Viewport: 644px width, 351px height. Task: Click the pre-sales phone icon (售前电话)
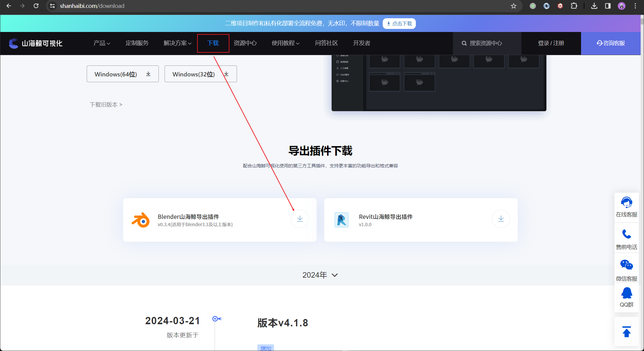[x=626, y=234]
